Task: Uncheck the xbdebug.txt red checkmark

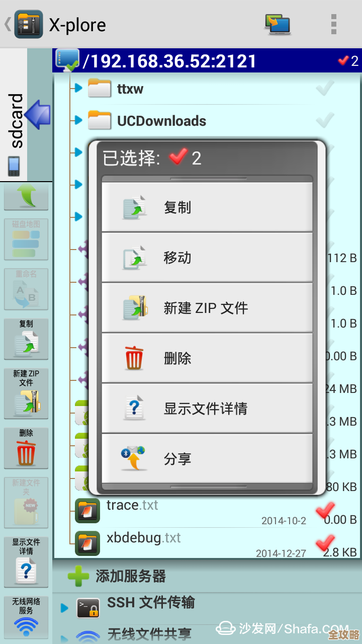Action: coord(325,543)
